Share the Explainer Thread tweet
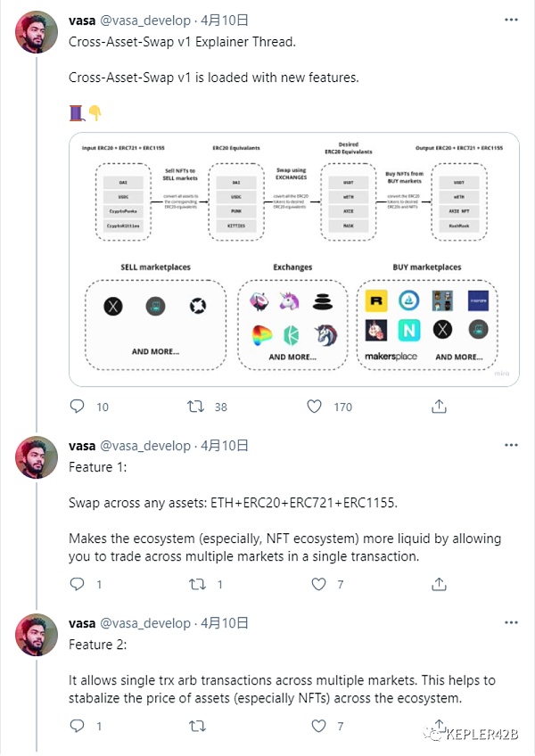The image size is (535, 756). point(439,407)
